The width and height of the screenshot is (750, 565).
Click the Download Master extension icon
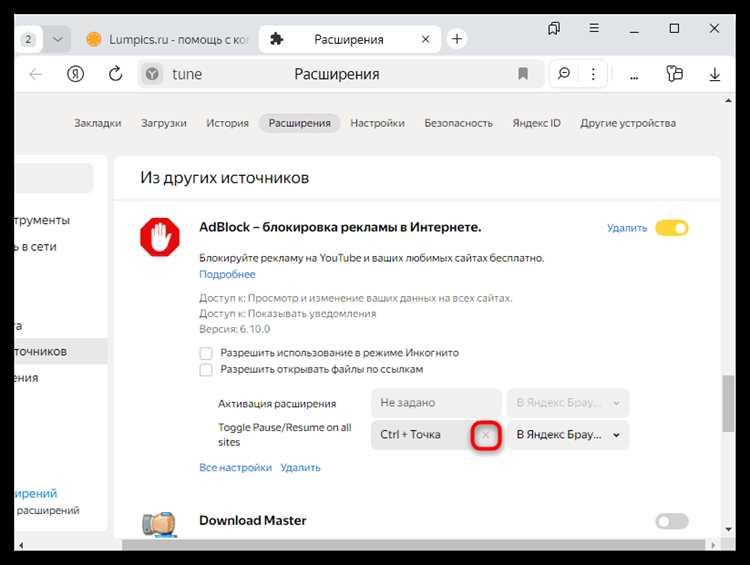160,524
